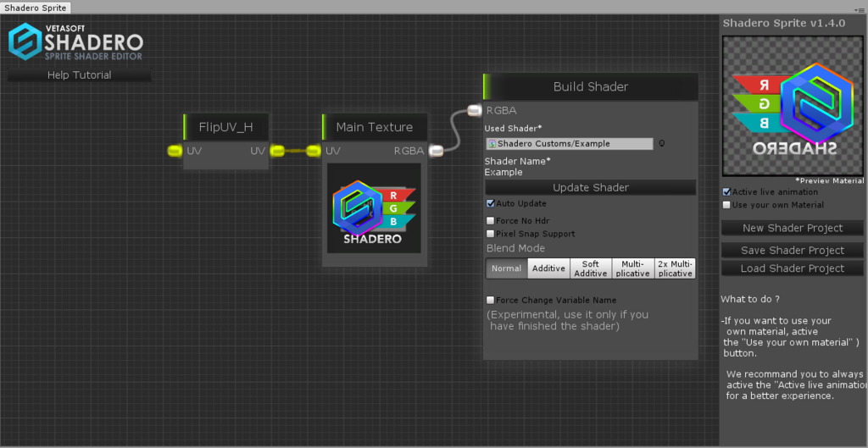The image size is (868, 448).
Task: Click the Shadero Sprite Shader Editor logo
Action: (x=75, y=41)
